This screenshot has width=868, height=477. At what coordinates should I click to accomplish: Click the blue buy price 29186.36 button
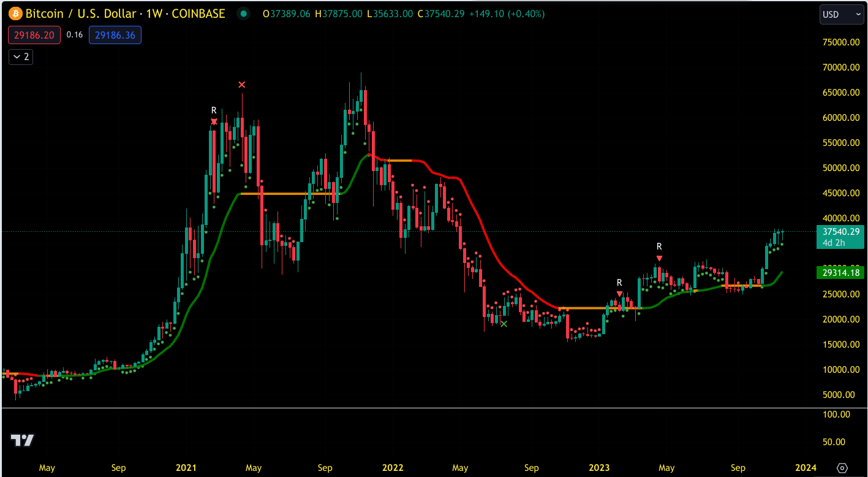(x=115, y=36)
